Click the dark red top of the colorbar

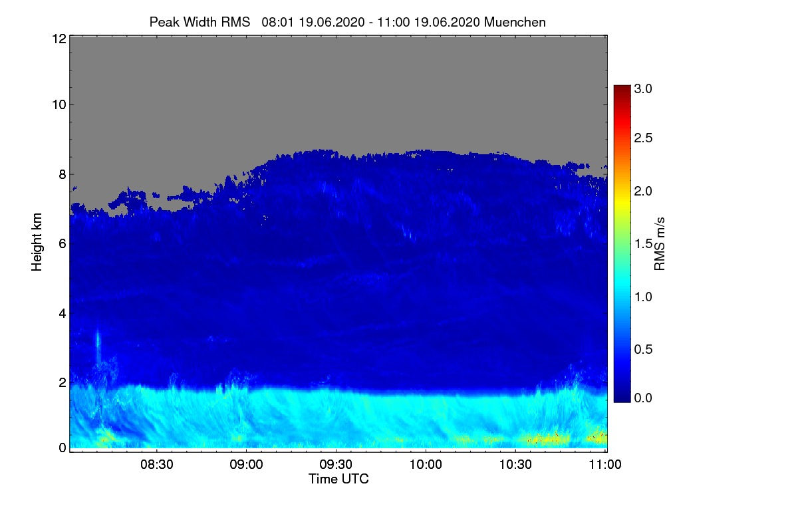pyautogui.click(x=622, y=90)
